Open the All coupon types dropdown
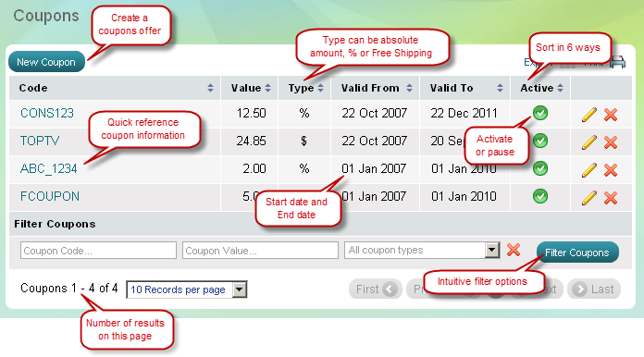 point(422,250)
